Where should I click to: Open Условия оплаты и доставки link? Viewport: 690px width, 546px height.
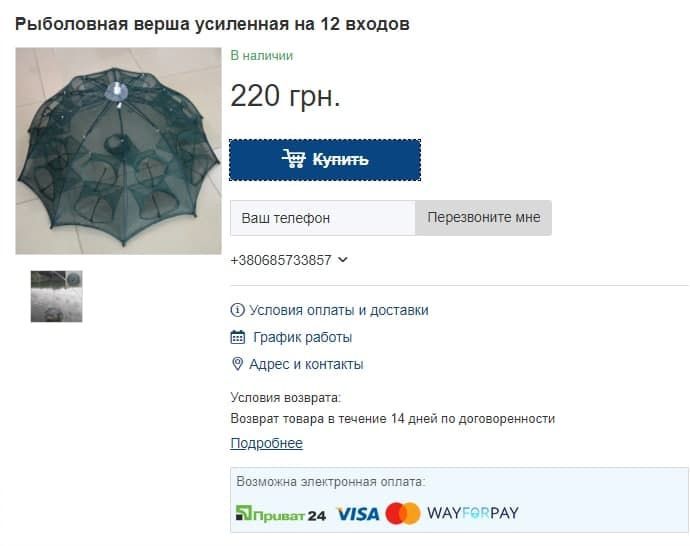(x=339, y=310)
